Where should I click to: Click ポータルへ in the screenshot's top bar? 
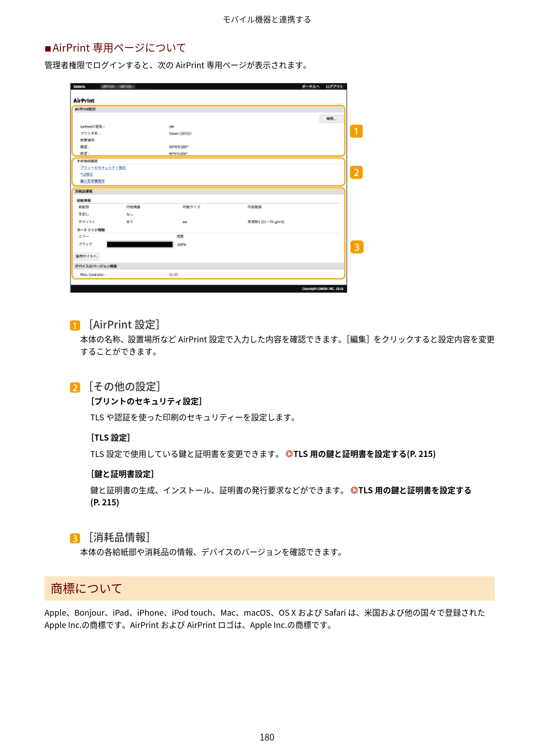click(x=311, y=86)
